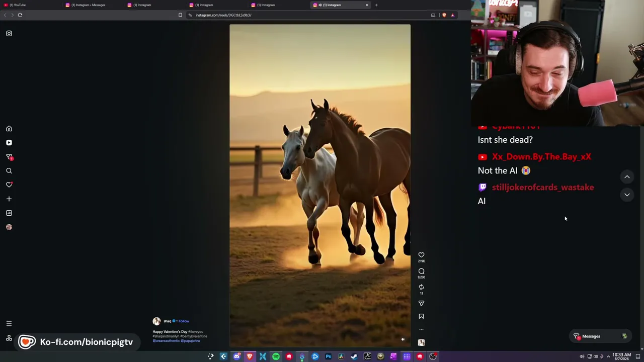This screenshot has height=362, width=644.
Task: Follow the shaq account
Action: (184, 321)
